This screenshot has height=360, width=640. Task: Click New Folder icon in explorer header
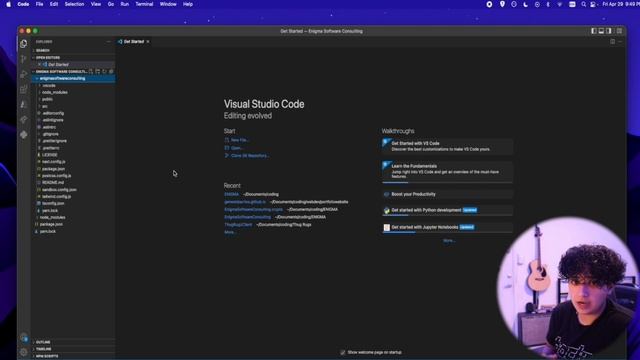click(98, 71)
